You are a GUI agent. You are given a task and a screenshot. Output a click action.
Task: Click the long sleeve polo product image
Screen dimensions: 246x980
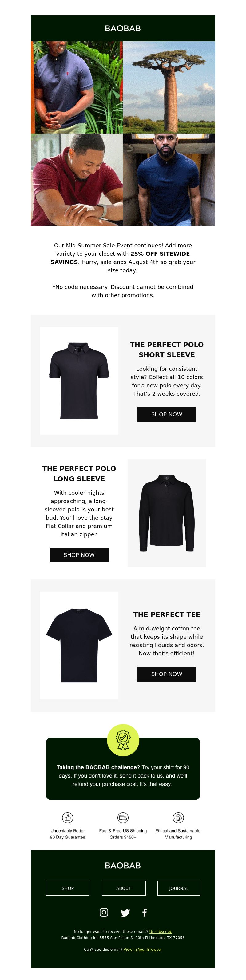pos(167,513)
